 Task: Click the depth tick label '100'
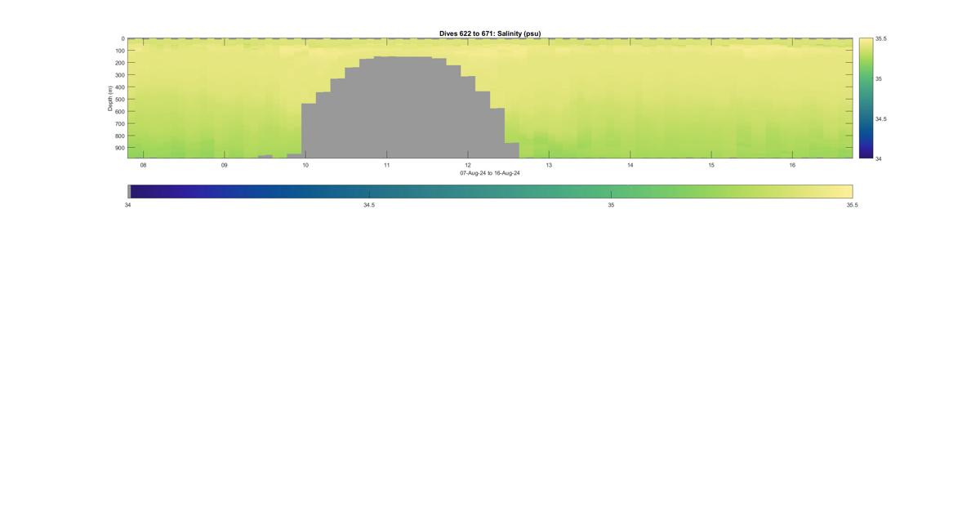pos(119,51)
